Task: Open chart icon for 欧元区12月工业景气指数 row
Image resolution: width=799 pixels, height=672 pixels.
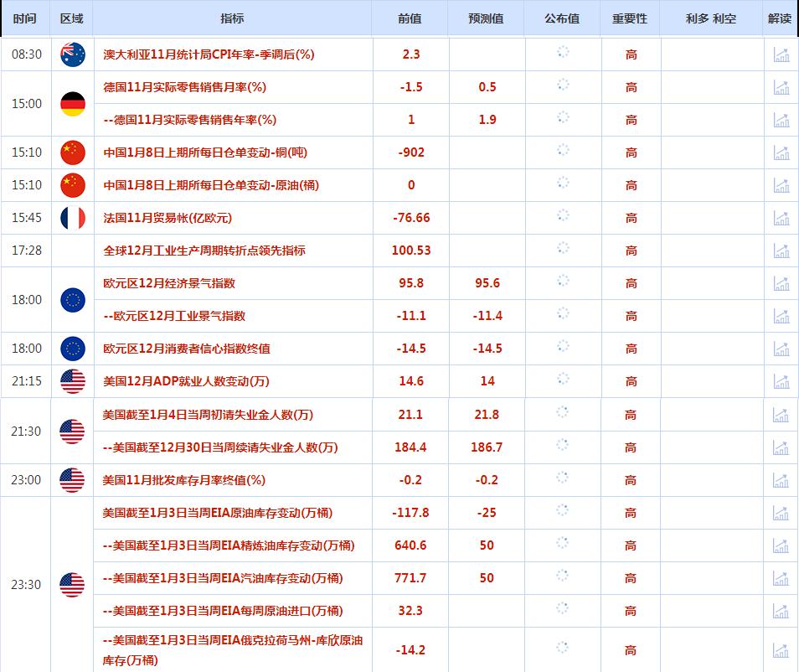Action: [781, 316]
